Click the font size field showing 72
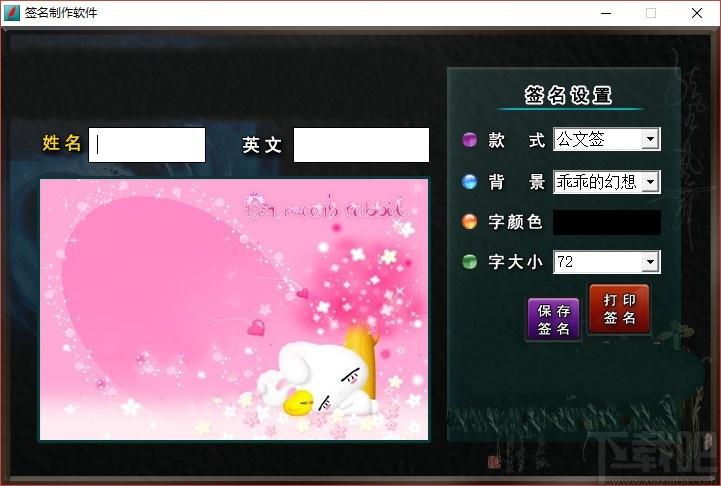721x486 pixels. pos(607,262)
